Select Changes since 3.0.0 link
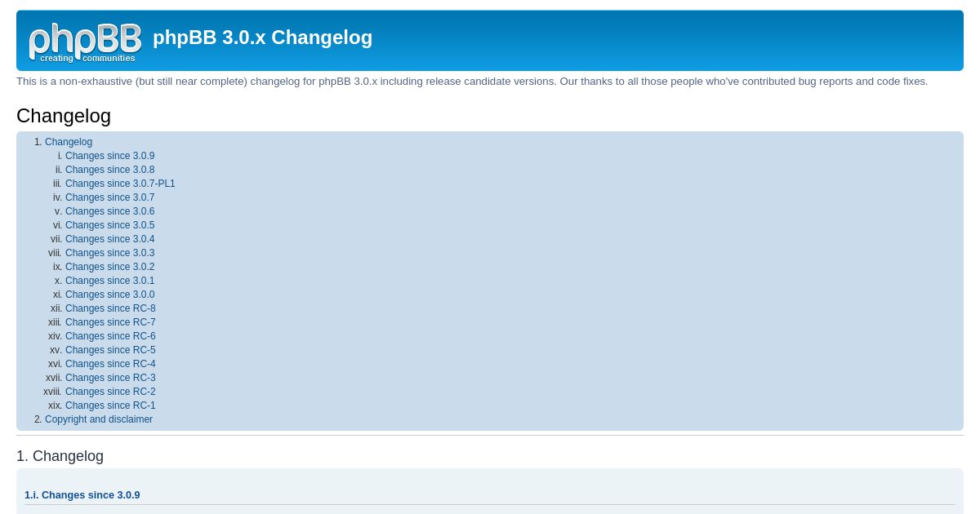 109,295
